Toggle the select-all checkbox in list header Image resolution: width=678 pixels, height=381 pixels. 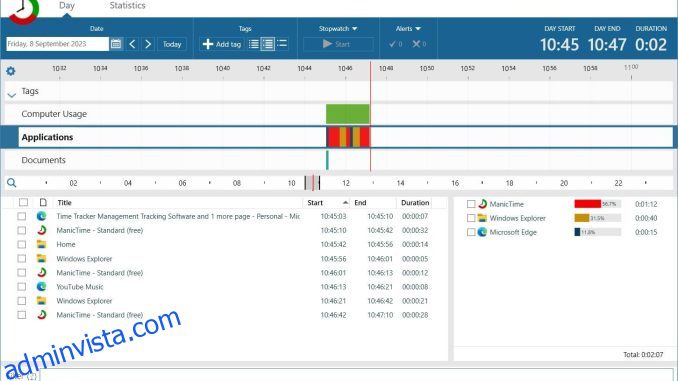23,202
